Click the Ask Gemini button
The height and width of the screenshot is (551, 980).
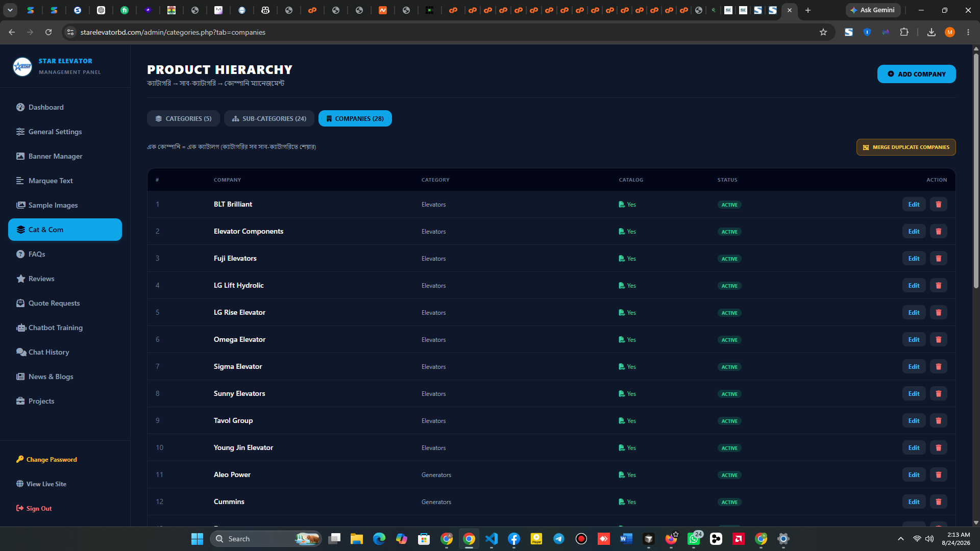[x=873, y=10]
